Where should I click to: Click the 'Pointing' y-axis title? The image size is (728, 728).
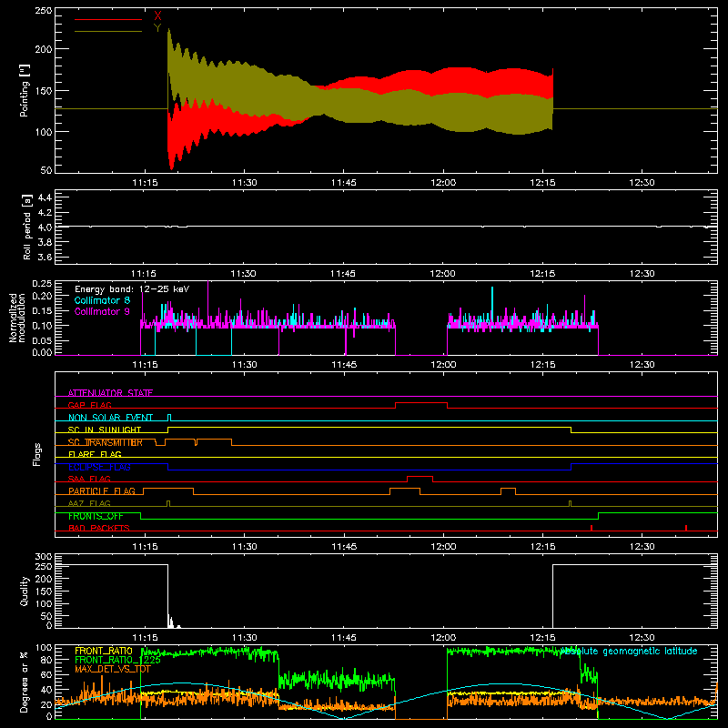[25, 90]
